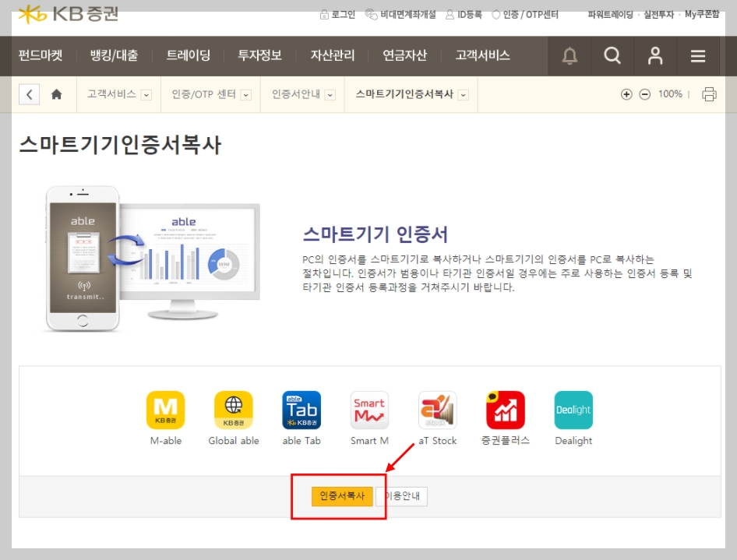Open the user profile icon
Screen dimensions: 737x560
coord(655,55)
